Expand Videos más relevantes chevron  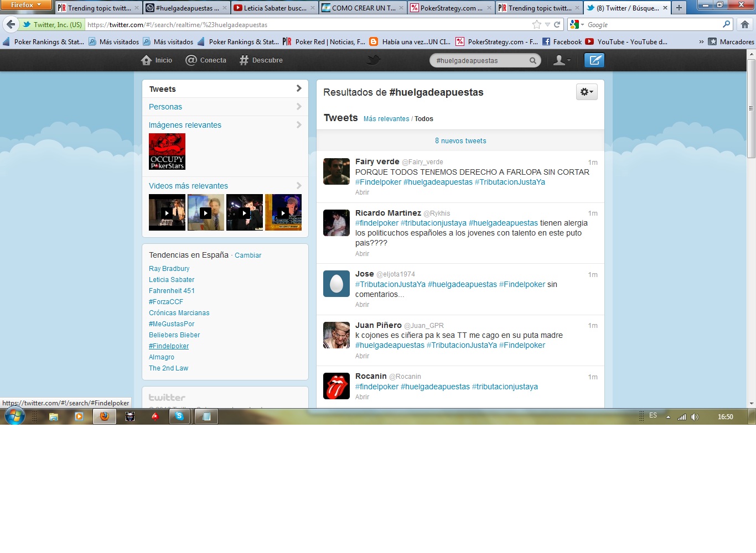tap(299, 186)
